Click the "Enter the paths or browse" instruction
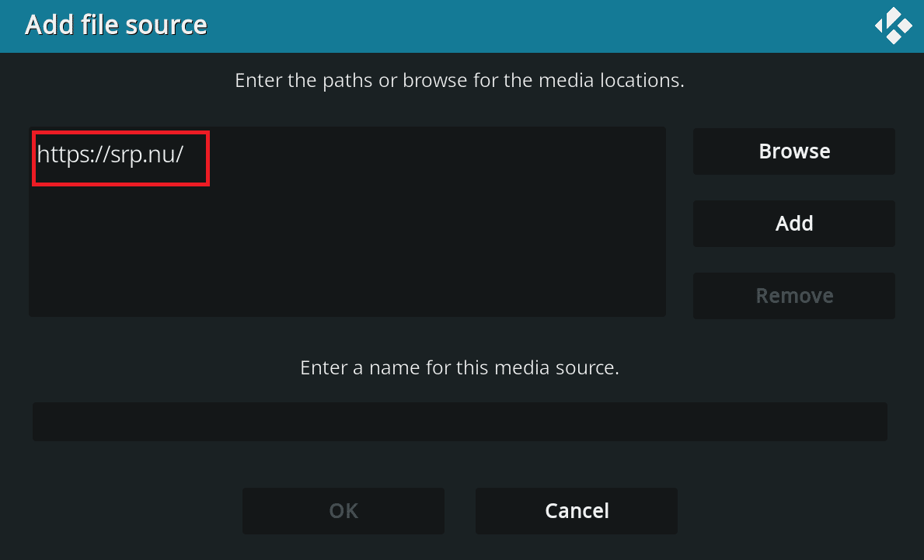This screenshot has height=560, width=924. [x=459, y=80]
